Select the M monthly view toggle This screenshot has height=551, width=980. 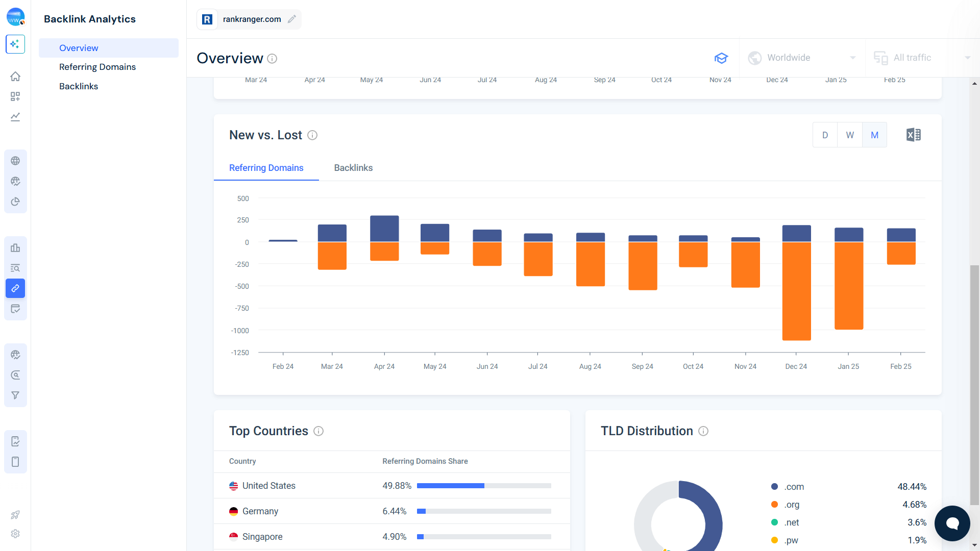click(874, 135)
